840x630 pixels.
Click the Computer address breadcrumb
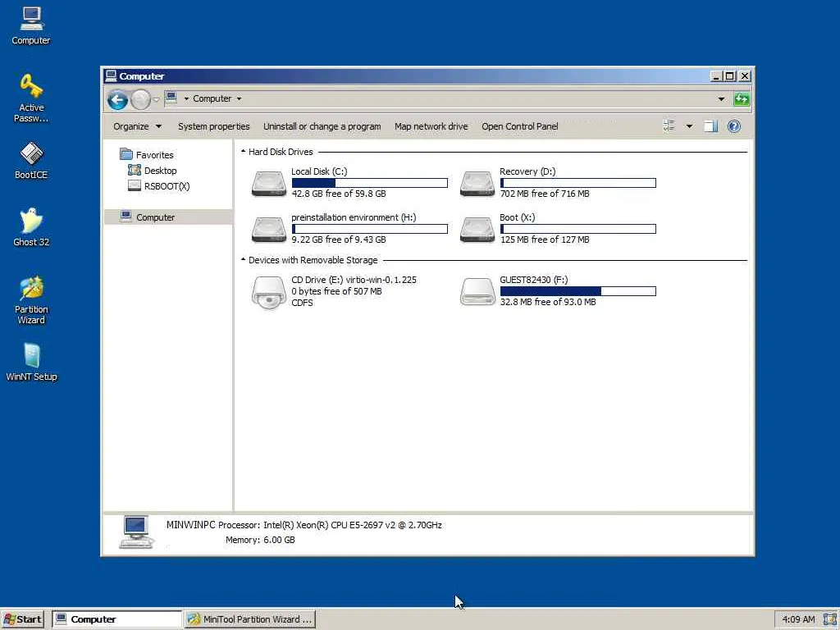[x=212, y=98]
